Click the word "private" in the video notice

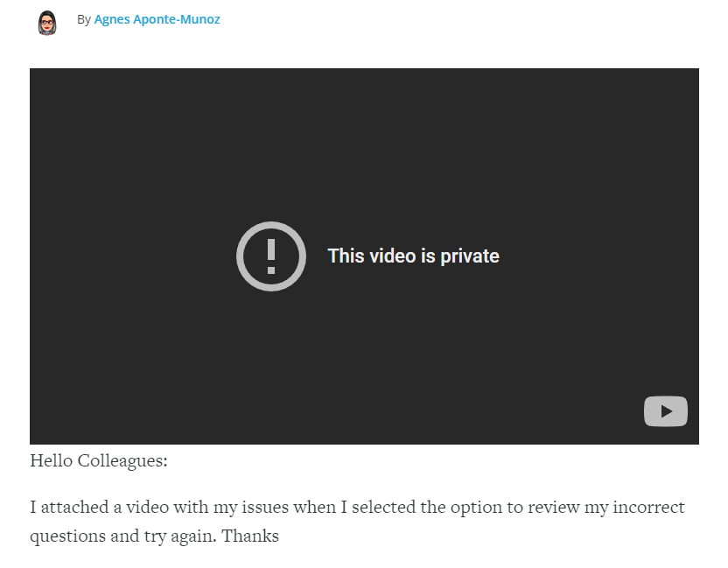coord(470,256)
